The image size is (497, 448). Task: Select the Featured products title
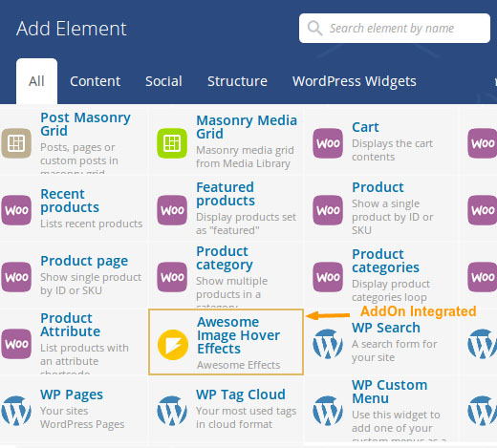226,194
